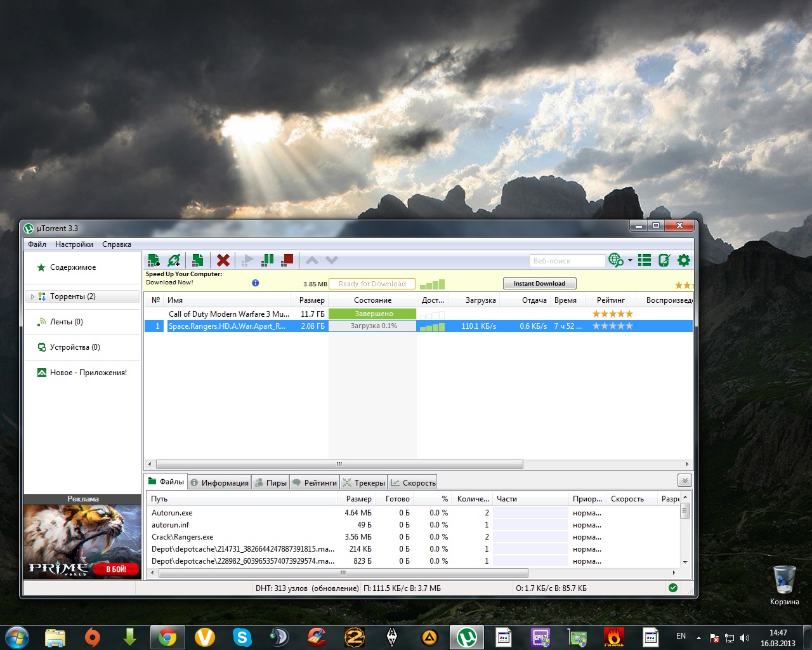This screenshot has height=650, width=812.
Task: Click the Add Torrent toolbar icon
Action: click(154, 260)
